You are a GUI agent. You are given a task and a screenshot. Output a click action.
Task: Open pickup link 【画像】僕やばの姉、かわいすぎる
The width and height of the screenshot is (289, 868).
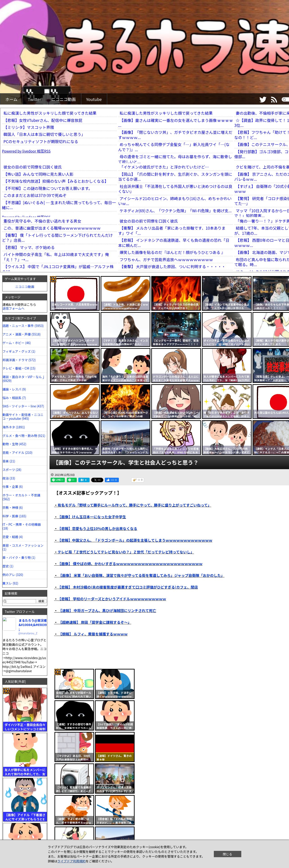(128, 564)
